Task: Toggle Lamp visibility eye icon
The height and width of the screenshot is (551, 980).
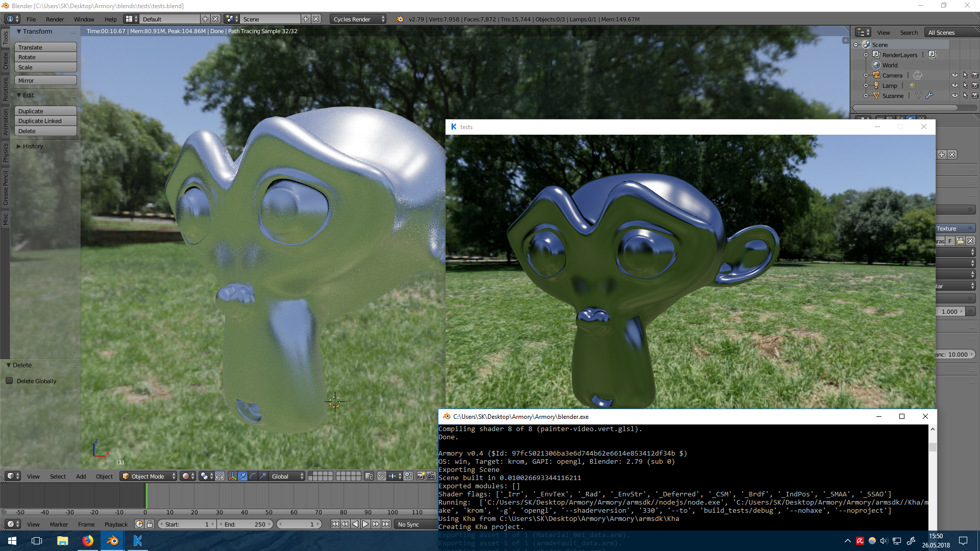Action: click(x=954, y=85)
